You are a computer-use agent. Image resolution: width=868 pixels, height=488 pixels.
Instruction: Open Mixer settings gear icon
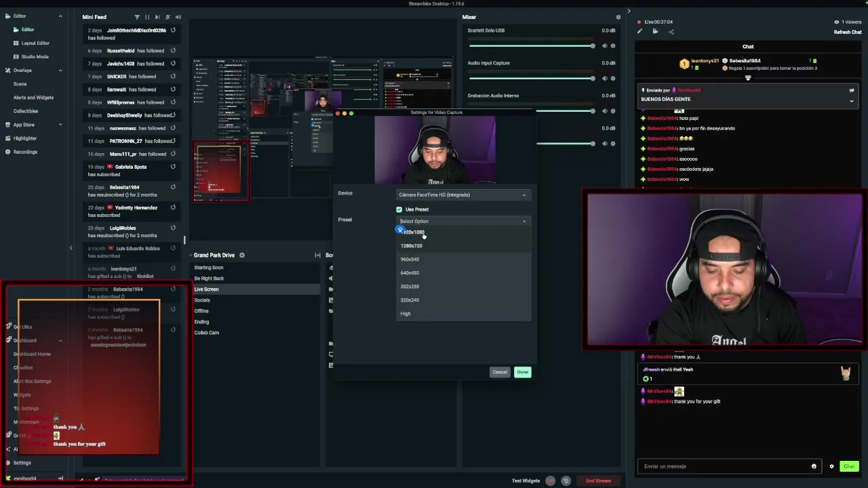[618, 17]
